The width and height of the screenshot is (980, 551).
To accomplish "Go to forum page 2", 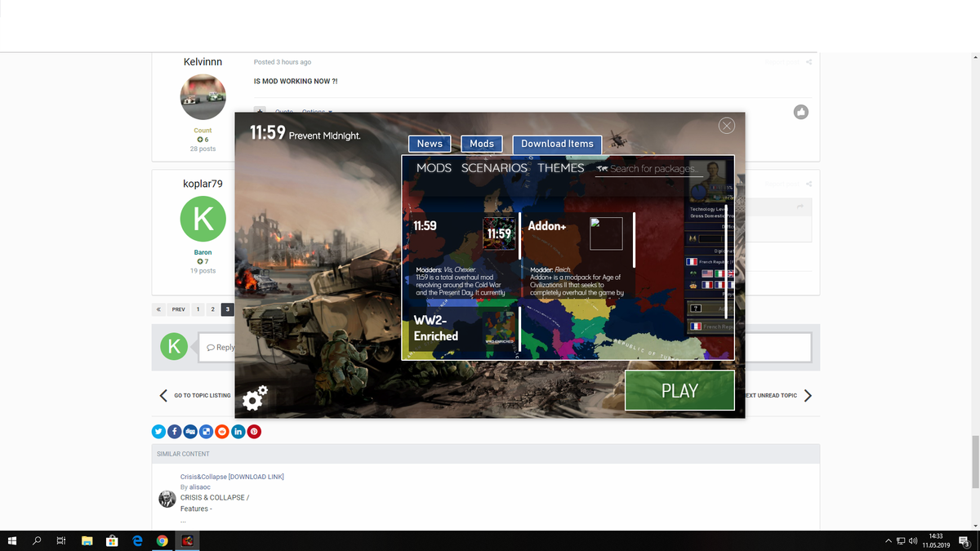I will 212,309.
